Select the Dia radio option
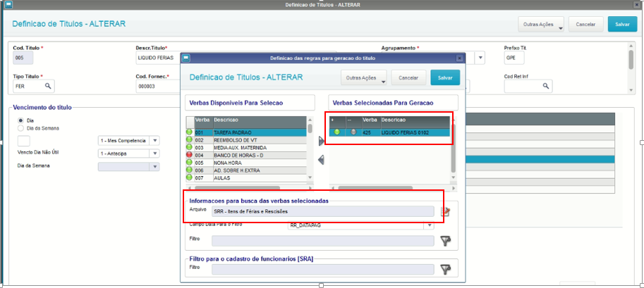Screen dimensions: 644x288 pos(20,120)
